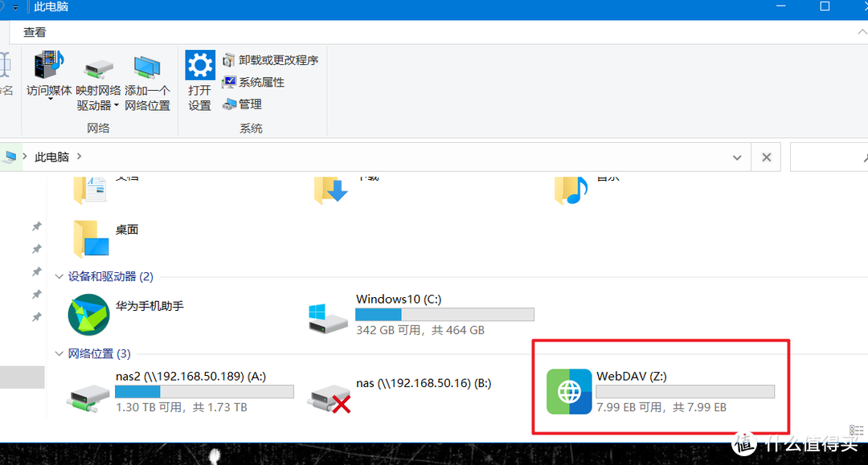Maximize the This PC window
This screenshot has width=868, height=465.
(825, 6)
